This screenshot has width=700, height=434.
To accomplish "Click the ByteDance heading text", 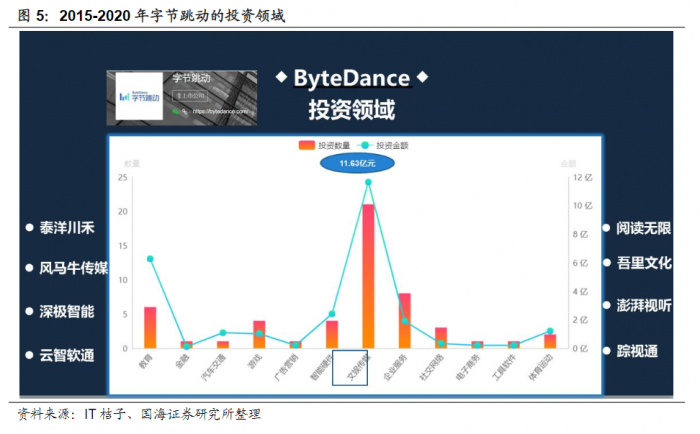I will 352,78.
